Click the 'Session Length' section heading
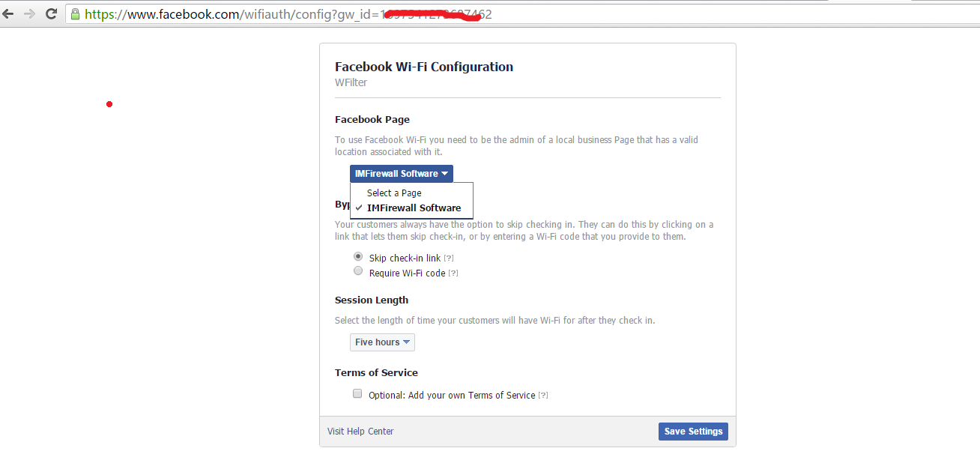 coord(372,300)
